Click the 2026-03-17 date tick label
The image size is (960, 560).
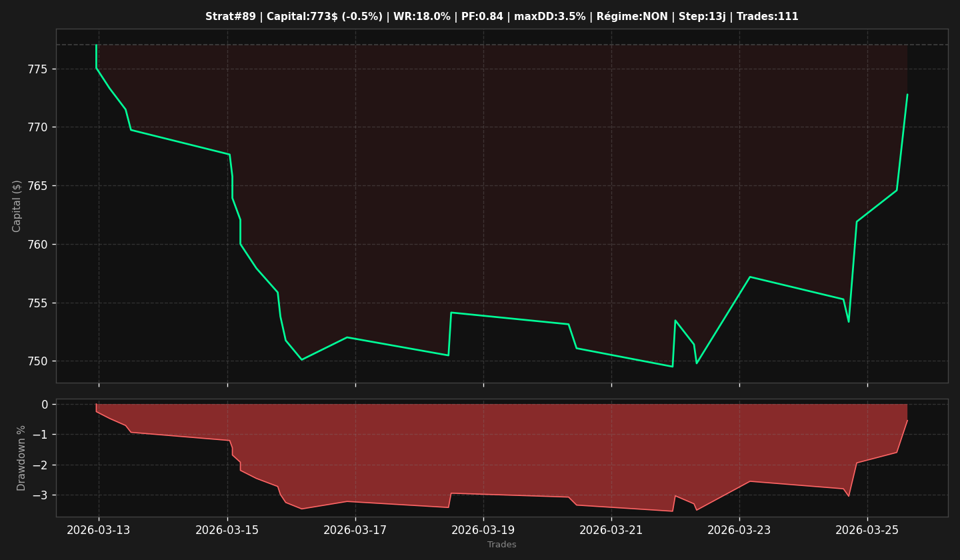coord(355,531)
